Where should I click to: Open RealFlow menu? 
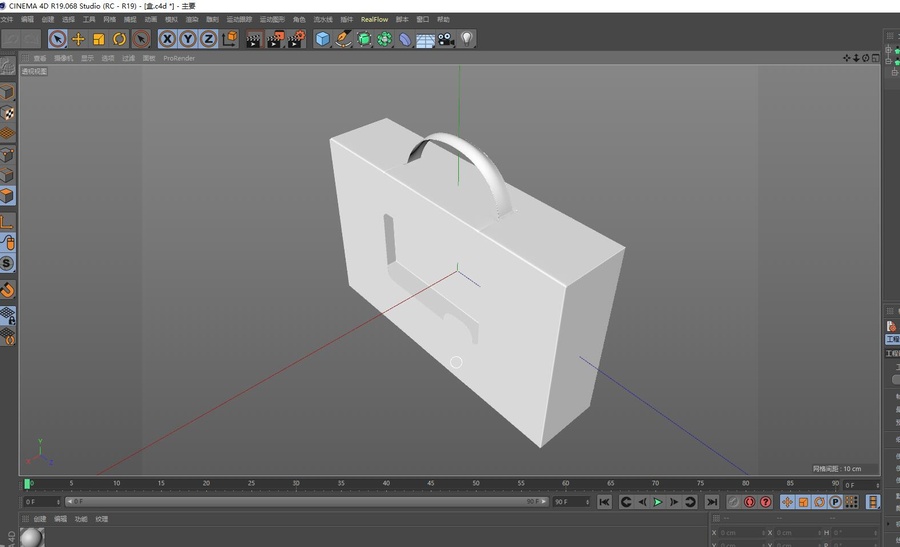click(x=374, y=20)
